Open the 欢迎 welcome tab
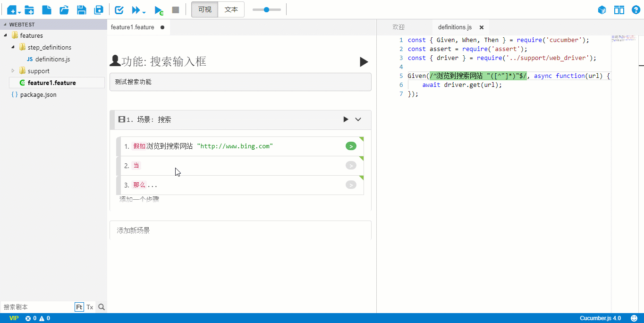This screenshot has width=644, height=323. tap(398, 27)
